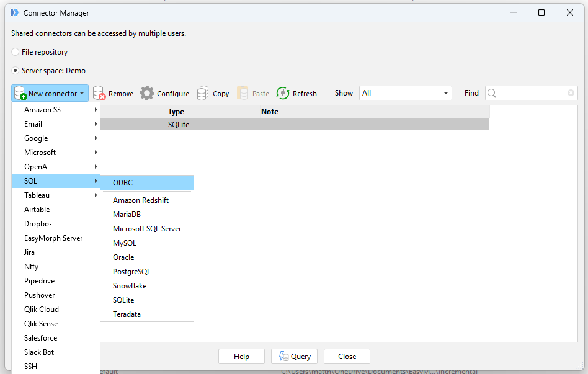Expand the Tableau submenu arrow

coord(96,195)
